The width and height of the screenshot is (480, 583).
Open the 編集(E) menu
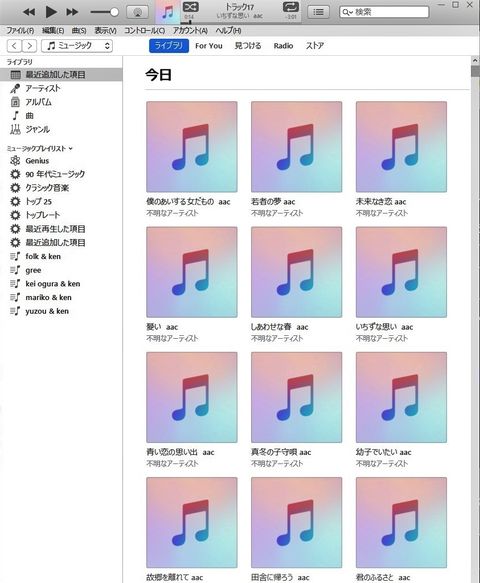53,30
